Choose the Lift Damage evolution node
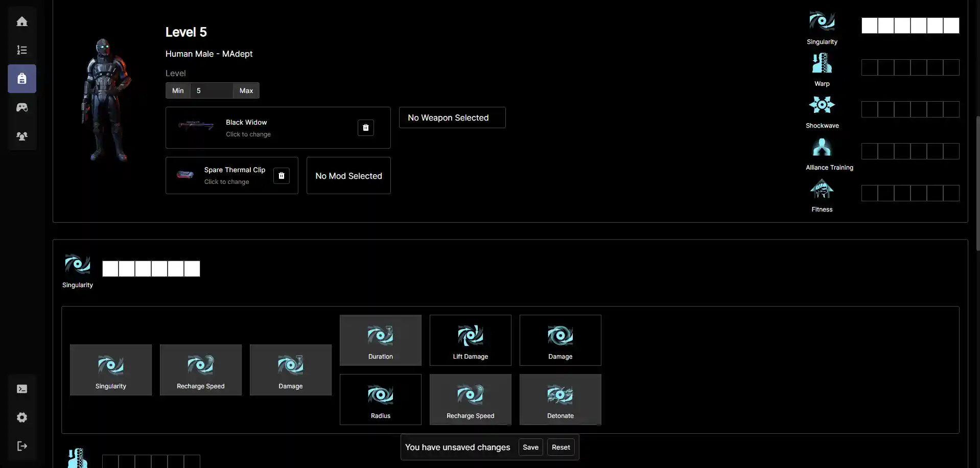The width and height of the screenshot is (980, 468). coord(471,340)
